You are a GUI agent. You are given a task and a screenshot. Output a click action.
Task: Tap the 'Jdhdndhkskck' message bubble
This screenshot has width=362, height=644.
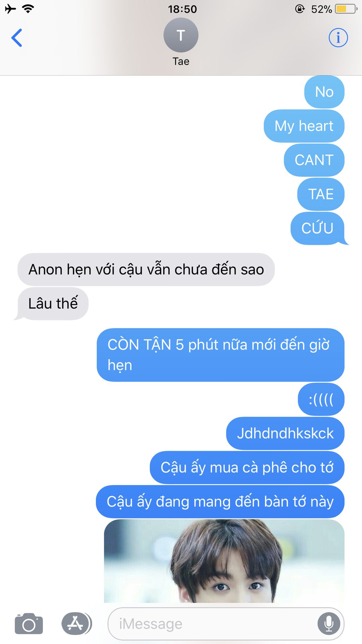[285, 433]
